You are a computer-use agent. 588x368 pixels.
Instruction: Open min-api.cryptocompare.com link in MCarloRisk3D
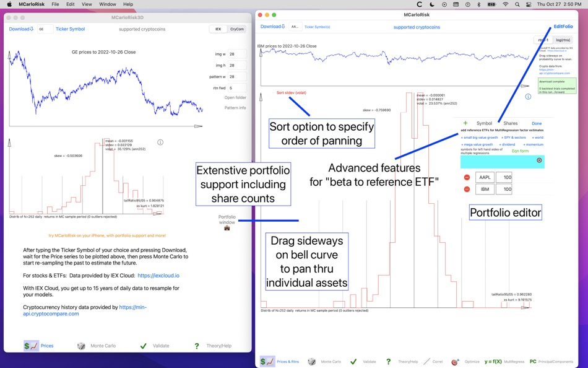[x=85, y=310]
